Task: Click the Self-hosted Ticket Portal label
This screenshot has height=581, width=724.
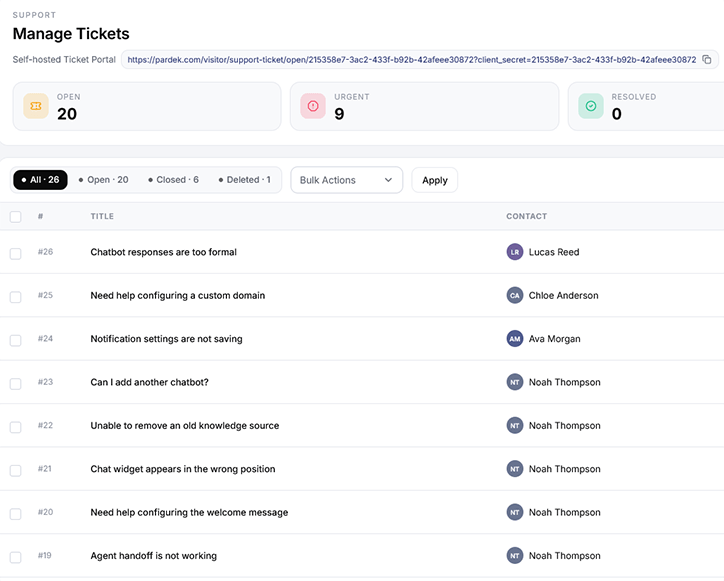Action: coord(64,60)
